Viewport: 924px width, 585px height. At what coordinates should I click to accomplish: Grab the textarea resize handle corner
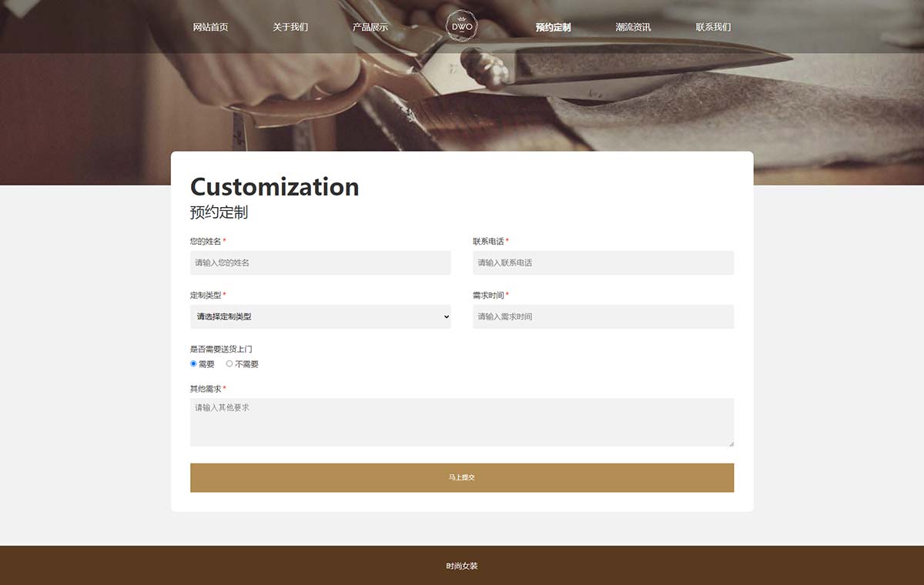[731, 443]
